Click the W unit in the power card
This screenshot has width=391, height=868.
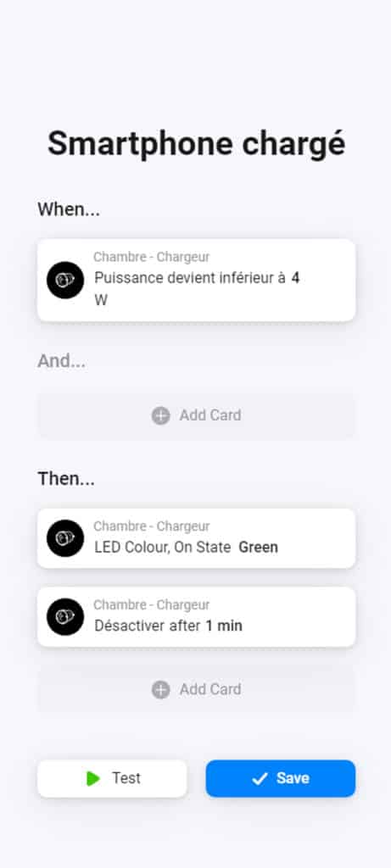(101, 300)
